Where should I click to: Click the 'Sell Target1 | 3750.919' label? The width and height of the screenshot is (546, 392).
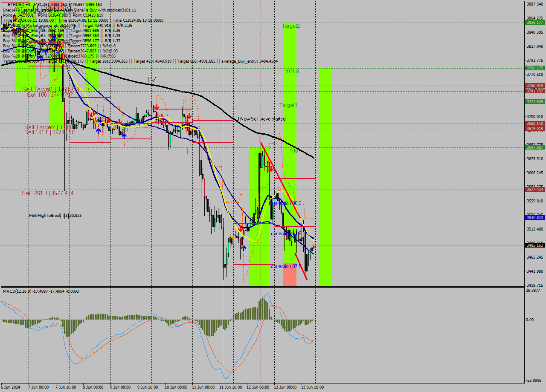point(51,89)
